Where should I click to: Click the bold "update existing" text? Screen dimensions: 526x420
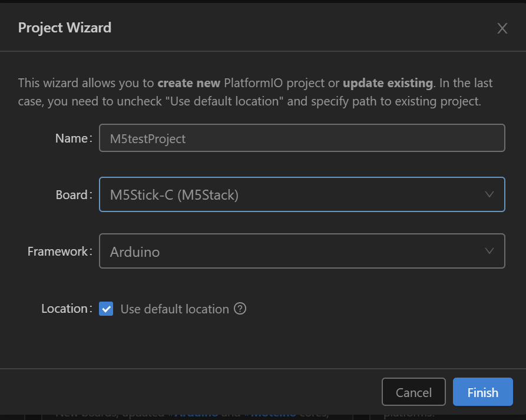pos(388,83)
